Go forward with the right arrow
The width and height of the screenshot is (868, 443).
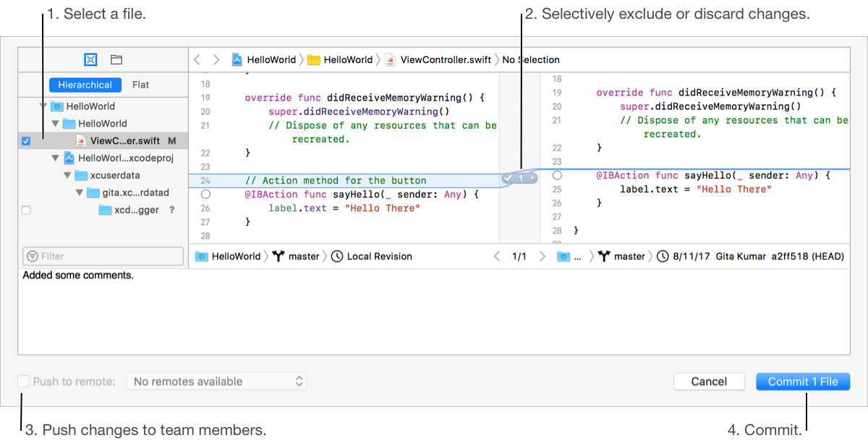[216, 60]
